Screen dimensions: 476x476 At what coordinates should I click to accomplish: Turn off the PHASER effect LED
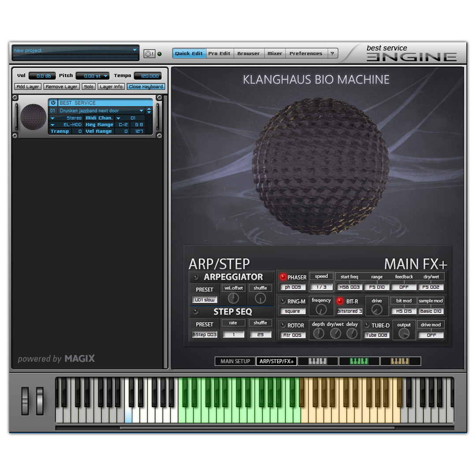click(283, 277)
